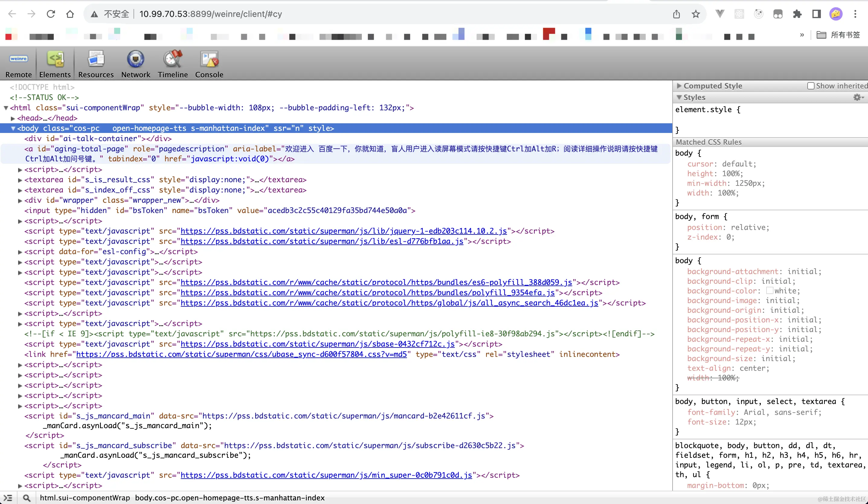Open the Chrome three-dot menu
The image size is (868, 504).
tap(855, 14)
